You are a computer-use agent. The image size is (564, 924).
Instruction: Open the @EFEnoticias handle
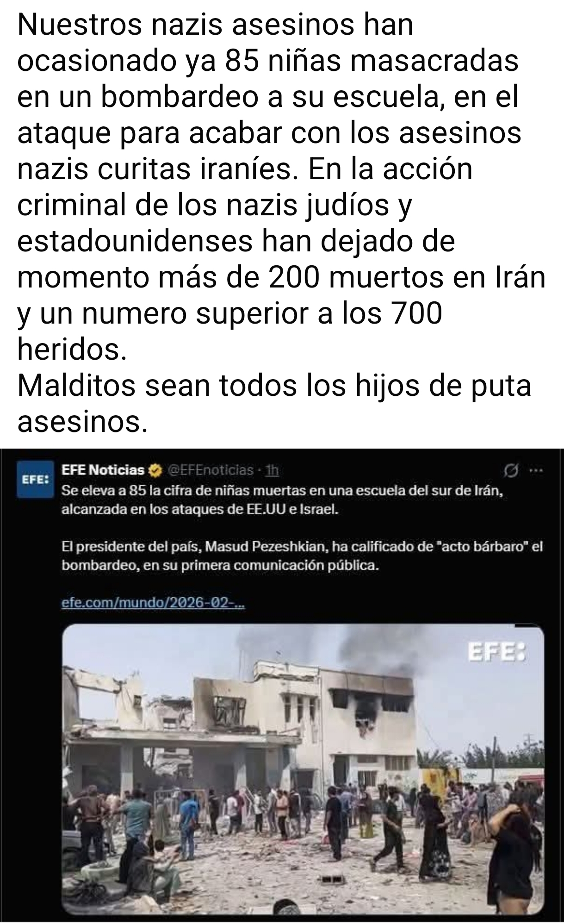pyautogui.click(x=210, y=470)
